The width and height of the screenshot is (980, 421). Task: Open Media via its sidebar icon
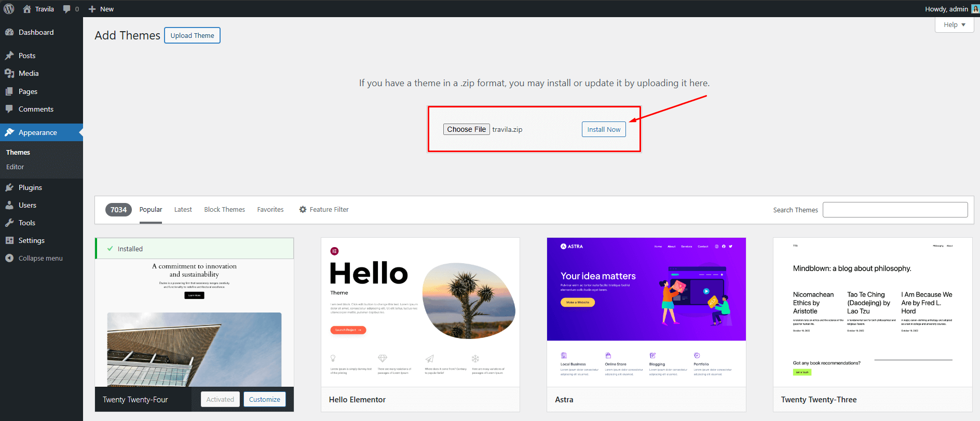(9, 73)
